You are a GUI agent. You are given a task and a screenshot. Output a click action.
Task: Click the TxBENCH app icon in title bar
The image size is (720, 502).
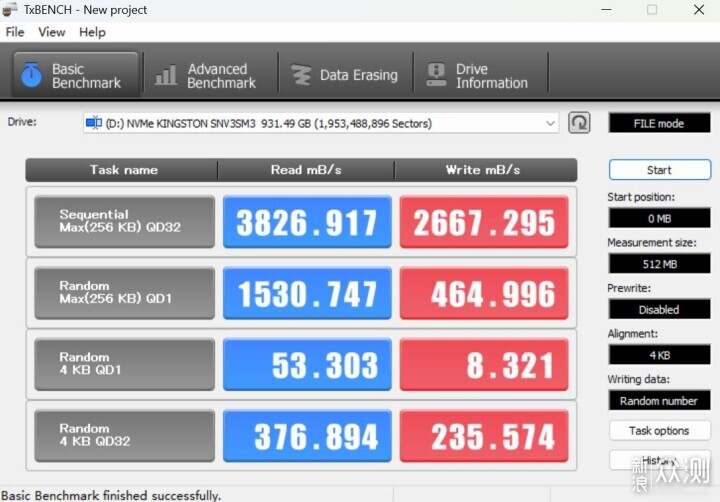pos(10,9)
